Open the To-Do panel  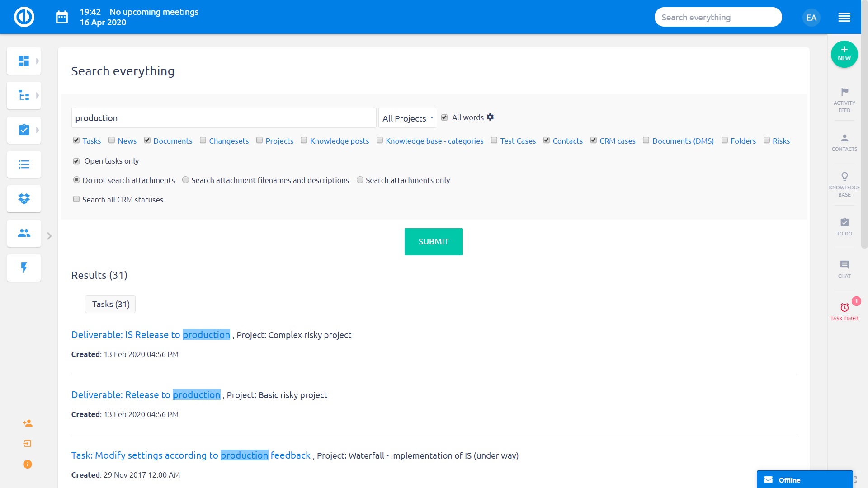(844, 227)
